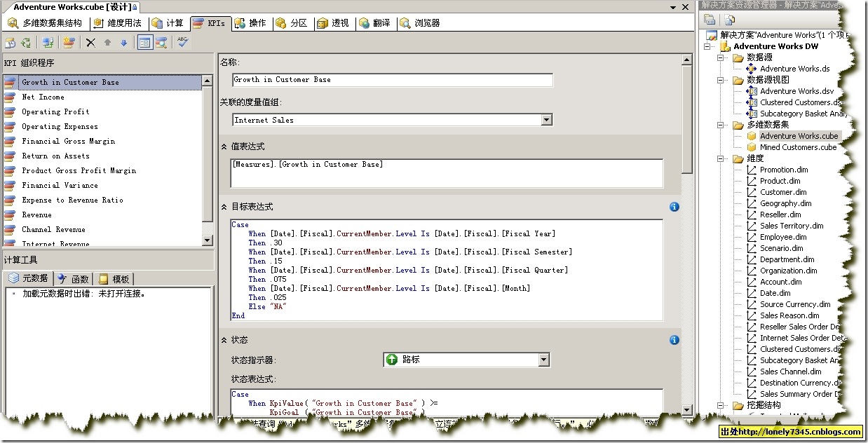Click the properties icon in Solution Explorer toolbar
The height and width of the screenshot is (443, 868).
(710, 20)
